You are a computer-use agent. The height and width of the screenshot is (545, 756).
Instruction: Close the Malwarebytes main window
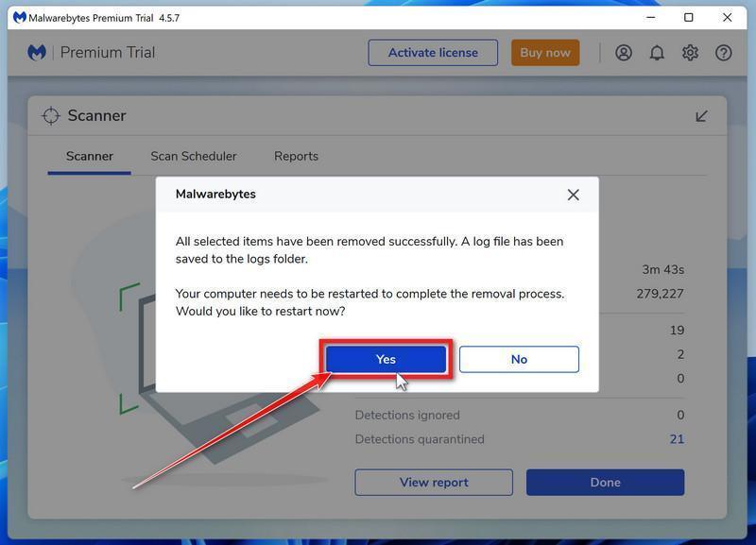coord(727,18)
